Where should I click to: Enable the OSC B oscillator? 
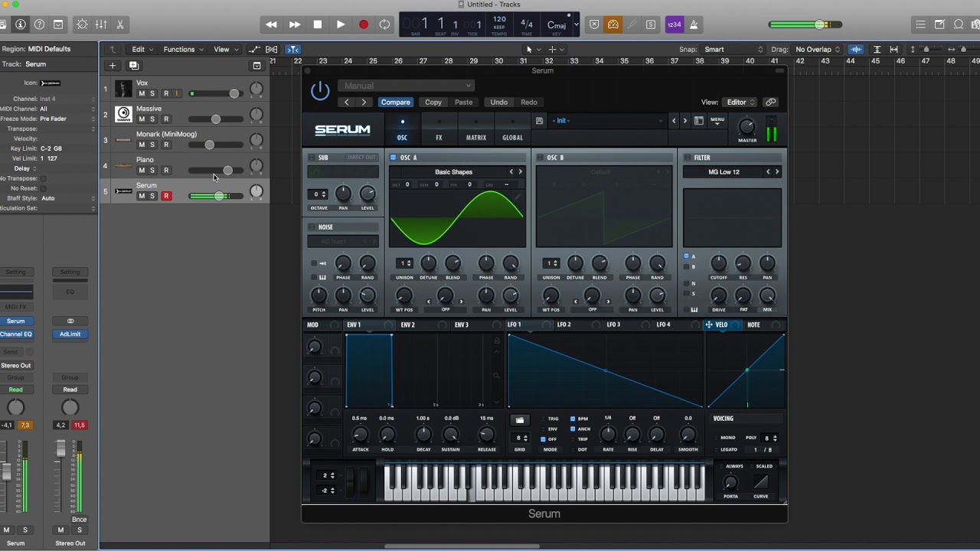tap(540, 158)
